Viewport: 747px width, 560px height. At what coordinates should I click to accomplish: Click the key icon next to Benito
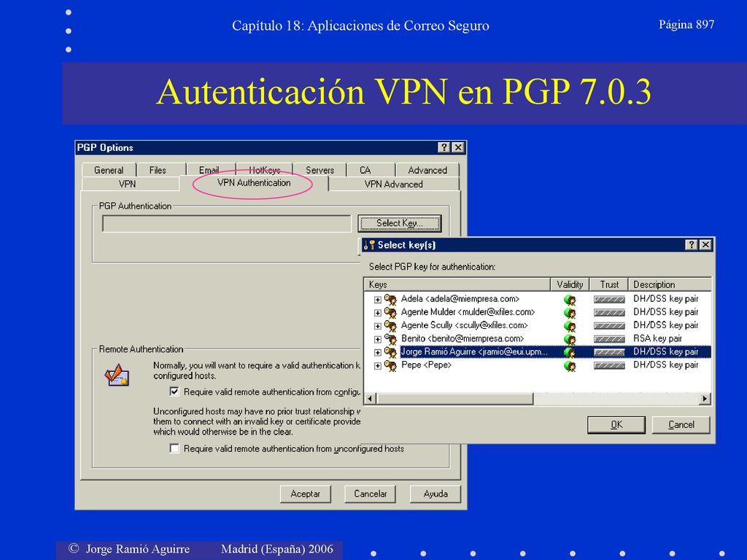[390, 339]
